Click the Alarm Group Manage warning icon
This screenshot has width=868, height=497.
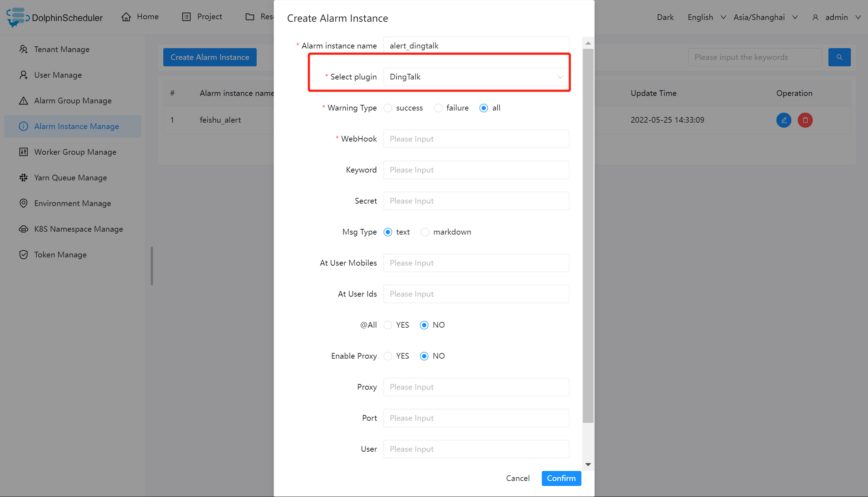pos(24,101)
